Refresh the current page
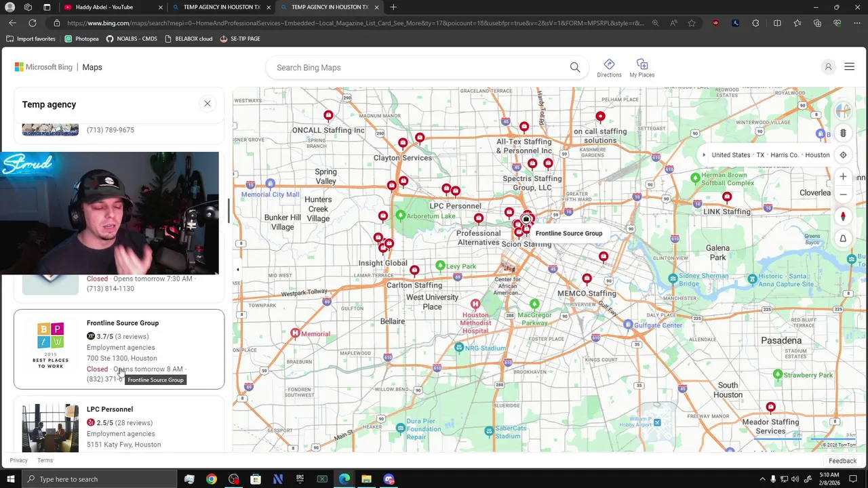The width and height of the screenshot is (868, 488). (x=32, y=23)
